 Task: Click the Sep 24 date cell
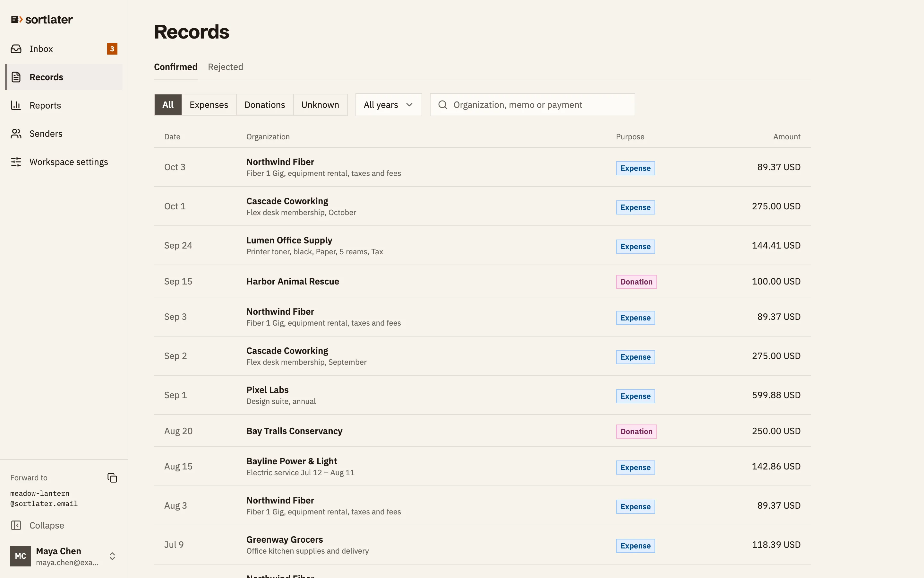(178, 245)
